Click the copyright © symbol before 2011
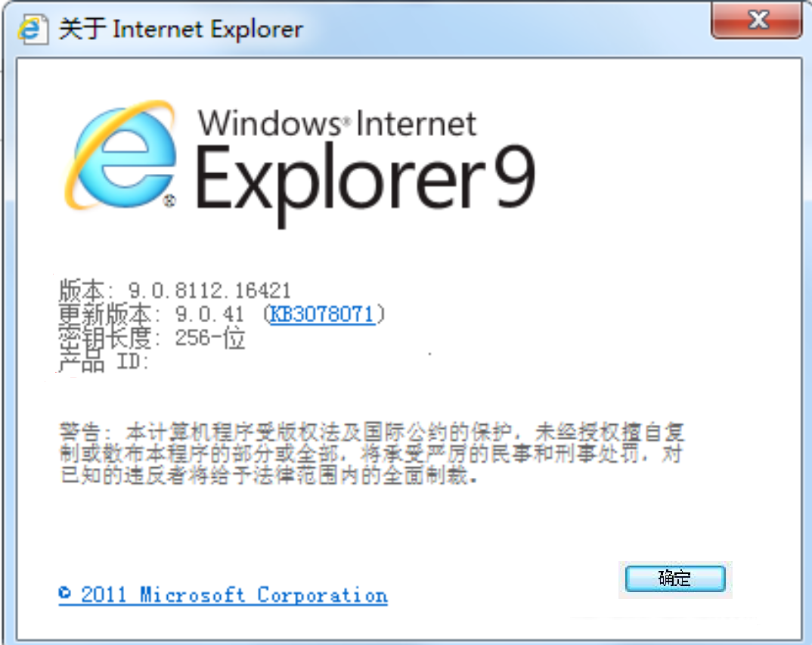This screenshot has height=645, width=812. tap(65, 593)
